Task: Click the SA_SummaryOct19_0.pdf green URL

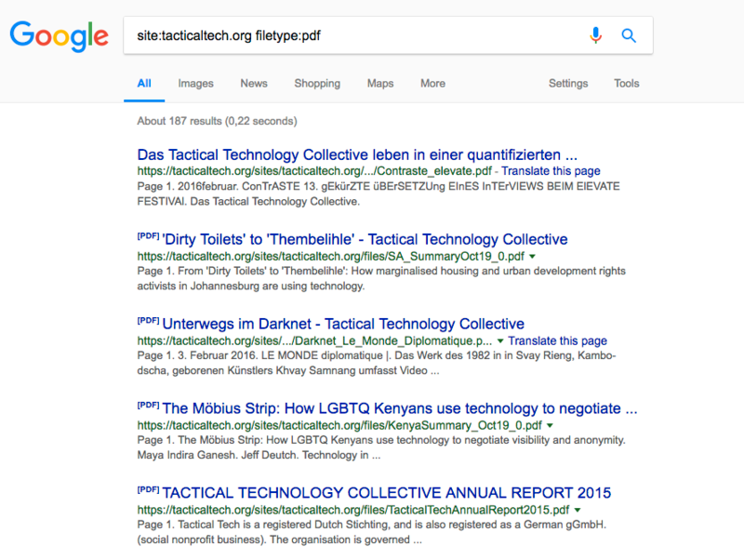Action: tap(331, 256)
